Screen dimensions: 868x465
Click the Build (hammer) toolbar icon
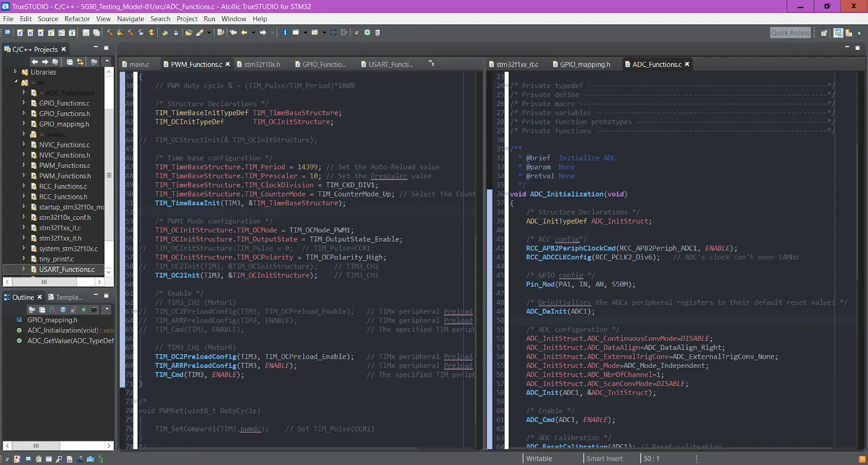[x=110, y=33]
